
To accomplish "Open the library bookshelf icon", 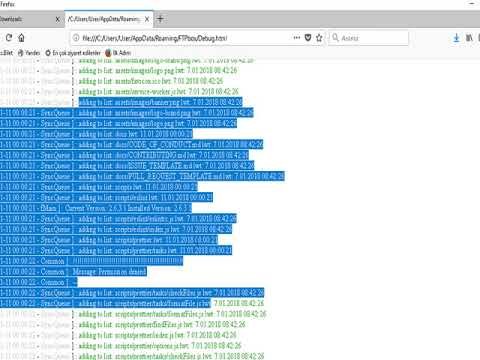I will pos(469,38).
